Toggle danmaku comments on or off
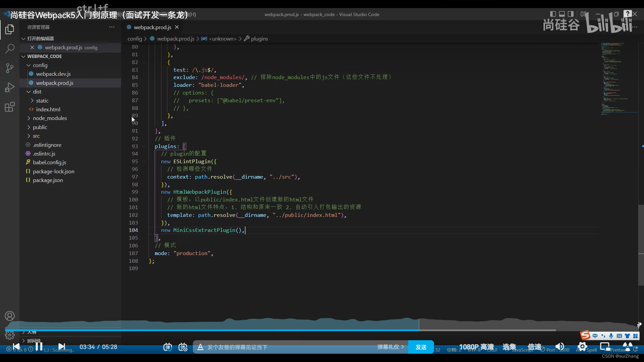This screenshot has width=644, height=362. (x=168, y=347)
